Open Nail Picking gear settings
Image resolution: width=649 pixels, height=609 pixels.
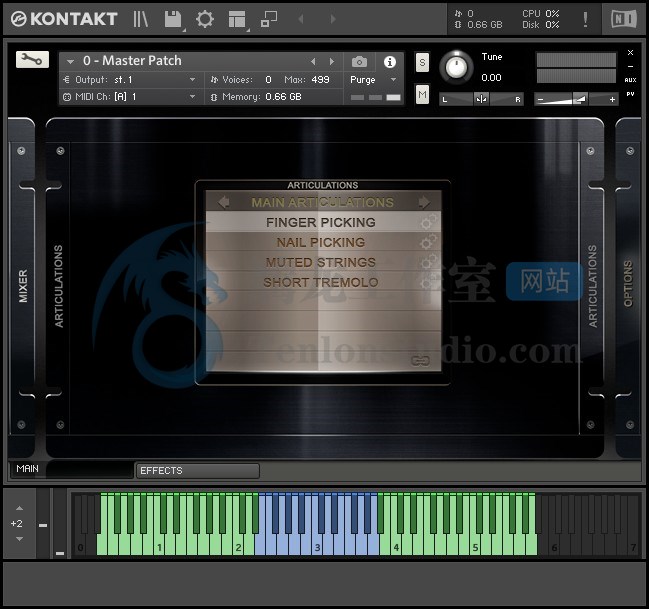[428, 242]
